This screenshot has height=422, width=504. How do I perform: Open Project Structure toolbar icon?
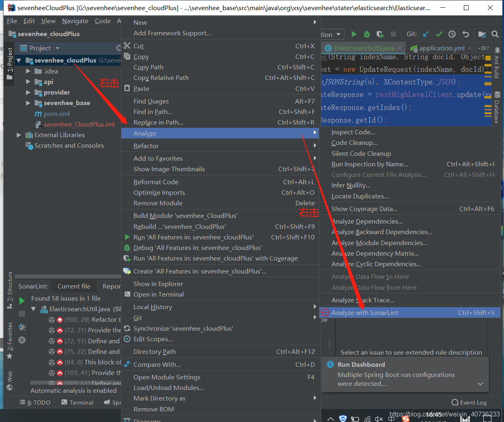coord(482,34)
